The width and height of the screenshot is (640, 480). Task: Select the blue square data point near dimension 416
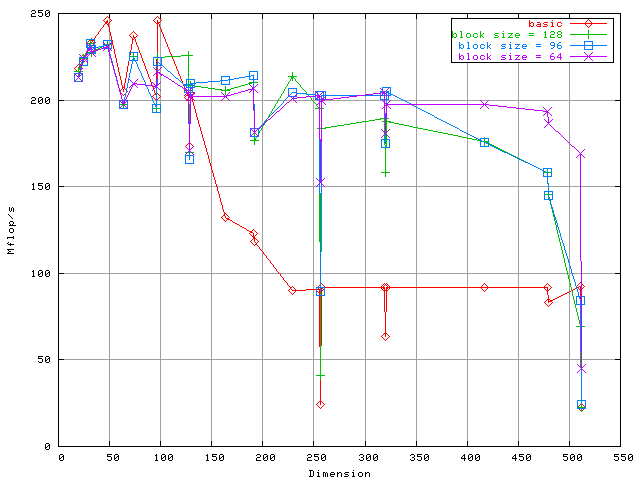[x=485, y=142]
